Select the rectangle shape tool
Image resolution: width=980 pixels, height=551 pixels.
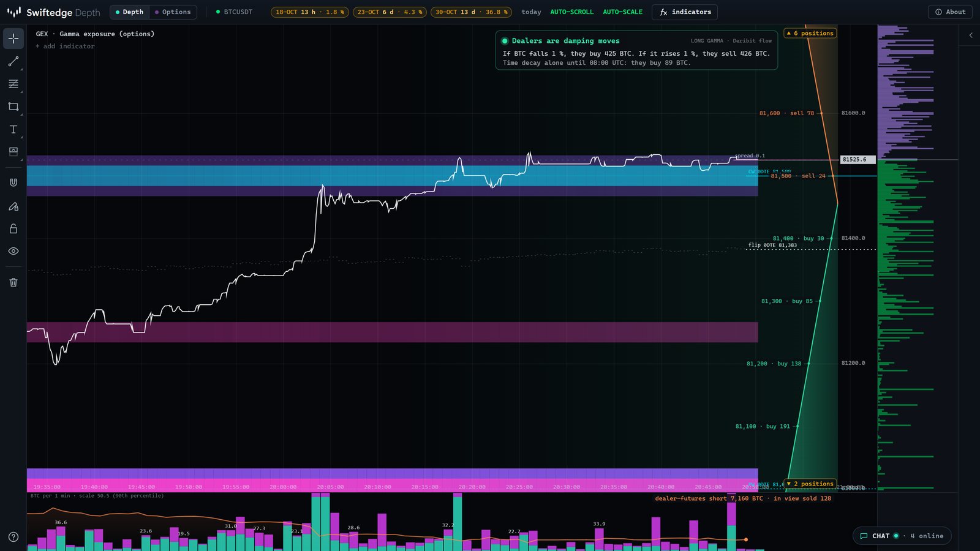pos(13,107)
